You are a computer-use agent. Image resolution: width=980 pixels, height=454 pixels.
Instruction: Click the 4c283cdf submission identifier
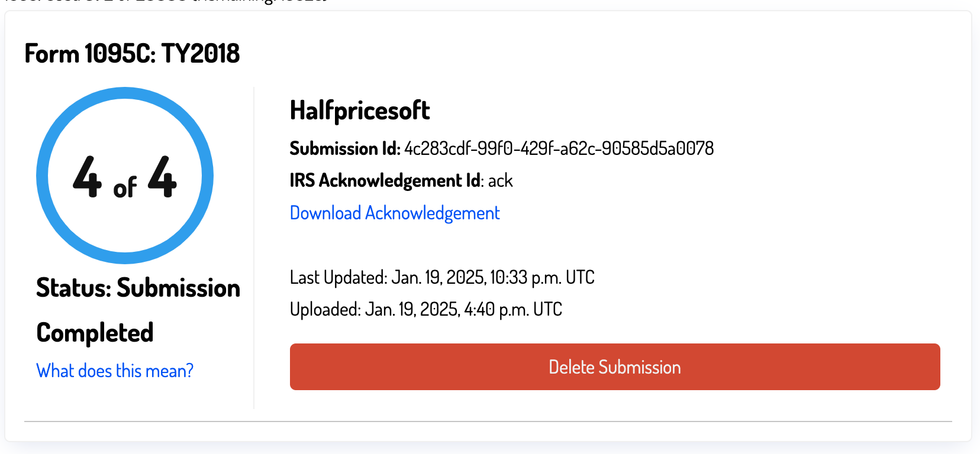click(559, 148)
